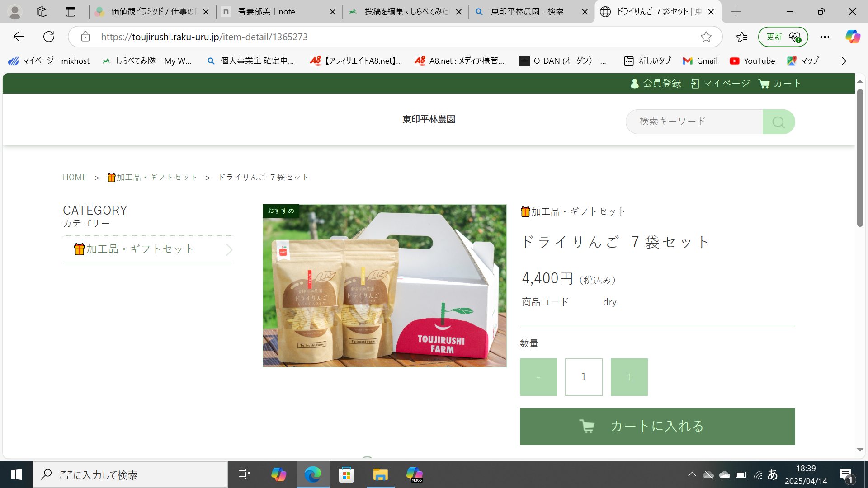Open Microsoft Store from taskbar
Image resolution: width=868 pixels, height=488 pixels.
pos(346,474)
